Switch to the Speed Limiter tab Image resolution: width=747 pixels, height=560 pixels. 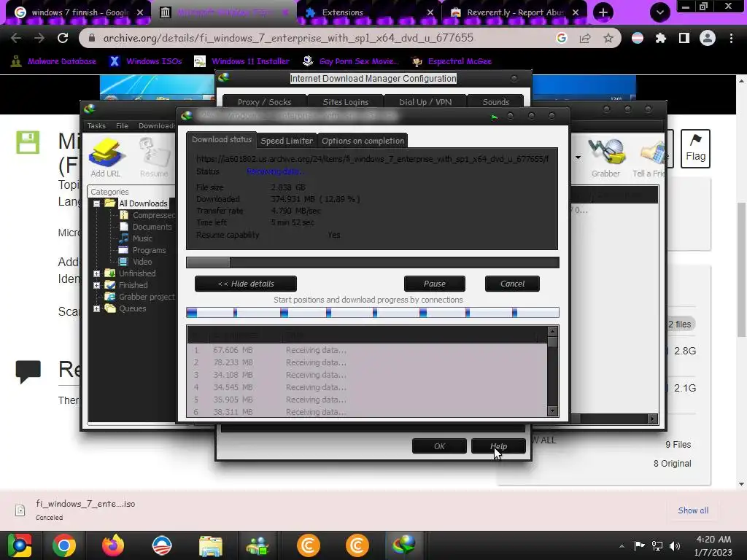[x=287, y=141]
